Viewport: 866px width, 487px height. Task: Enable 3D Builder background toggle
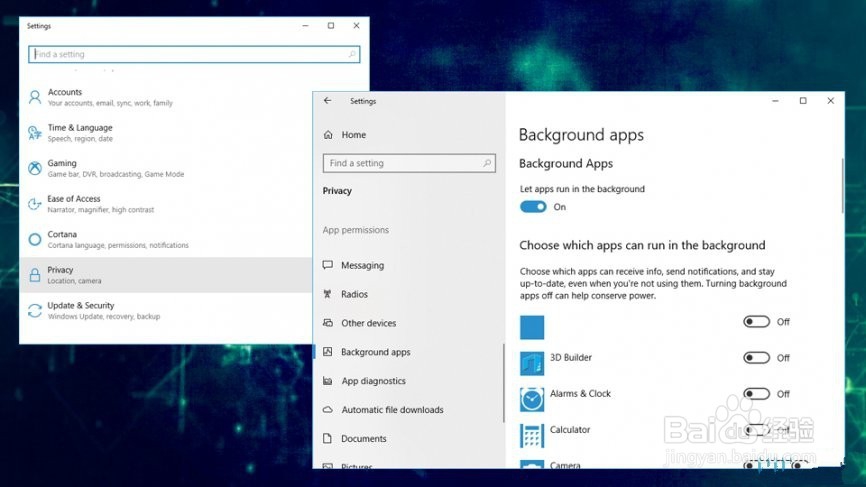(756, 358)
